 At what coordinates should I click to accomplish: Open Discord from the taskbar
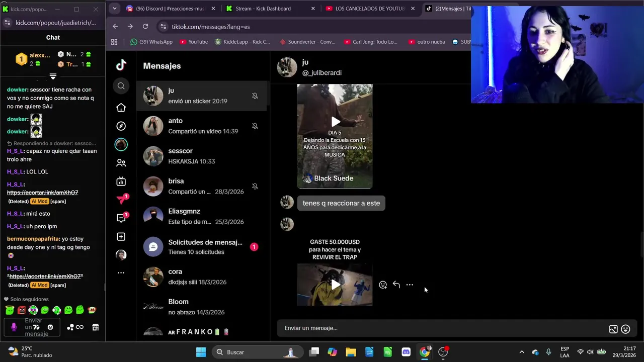point(406,352)
